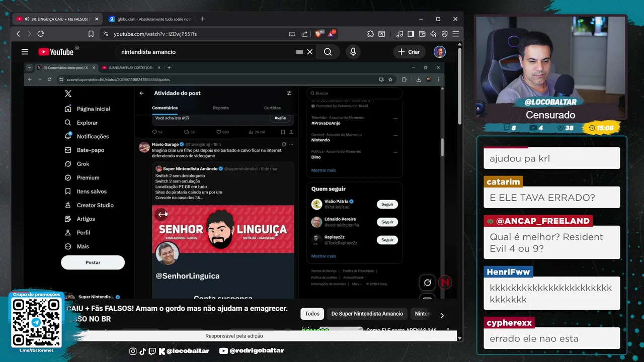Show more filter chips with right arrow
Screen dimensions: 644x362
tap(442, 315)
